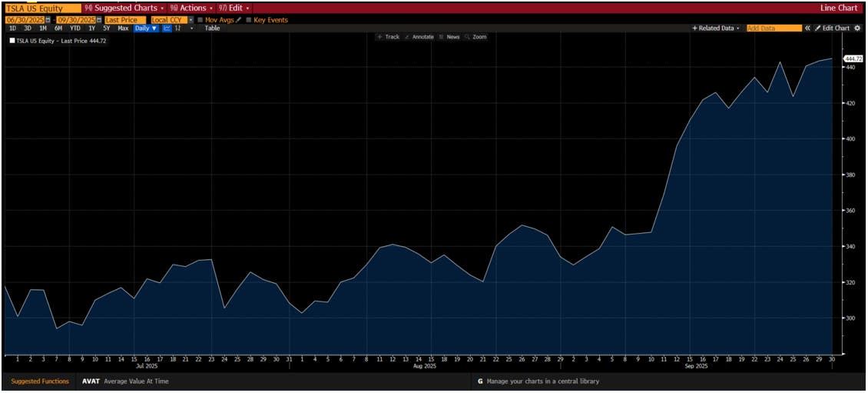
Task: Click the Add Data input field
Action: point(773,28)
